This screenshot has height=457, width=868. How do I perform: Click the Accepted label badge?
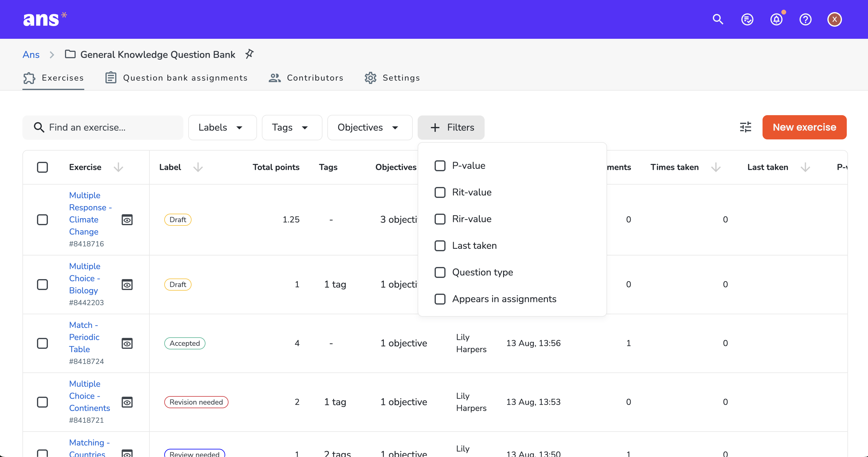pos(185,343)
